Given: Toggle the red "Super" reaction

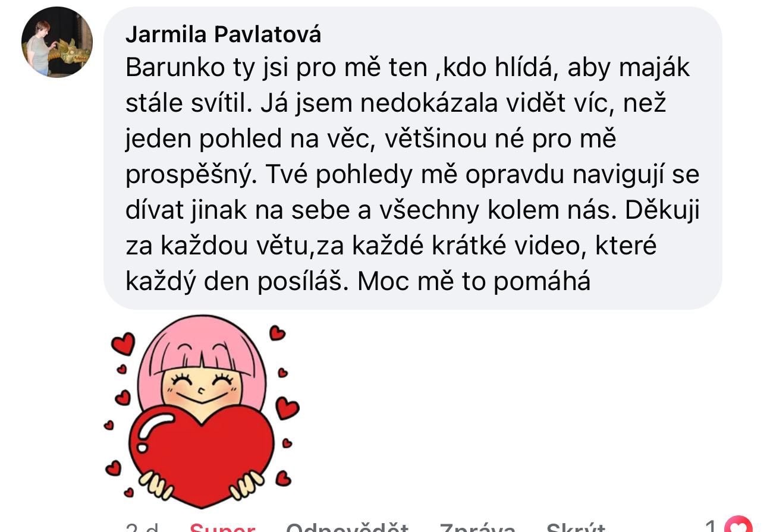Looking at the screenshot, I should click(x=222, y=527).
